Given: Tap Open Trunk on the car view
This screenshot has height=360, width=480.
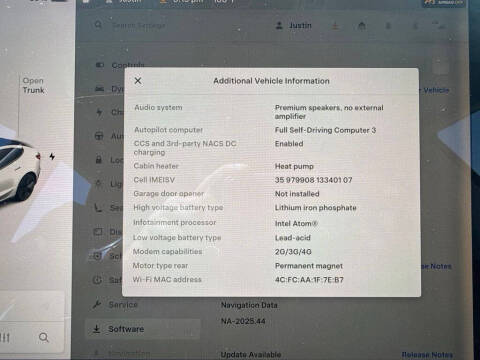Looking at the screenshot, I should click(x=33, y=85).
